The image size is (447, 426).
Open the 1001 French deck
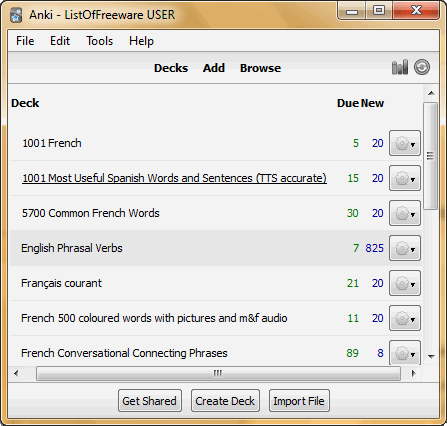tap(52, 143)
